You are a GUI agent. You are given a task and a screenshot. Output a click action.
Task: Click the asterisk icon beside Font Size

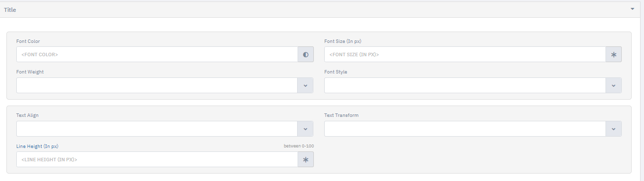[613, 54]
